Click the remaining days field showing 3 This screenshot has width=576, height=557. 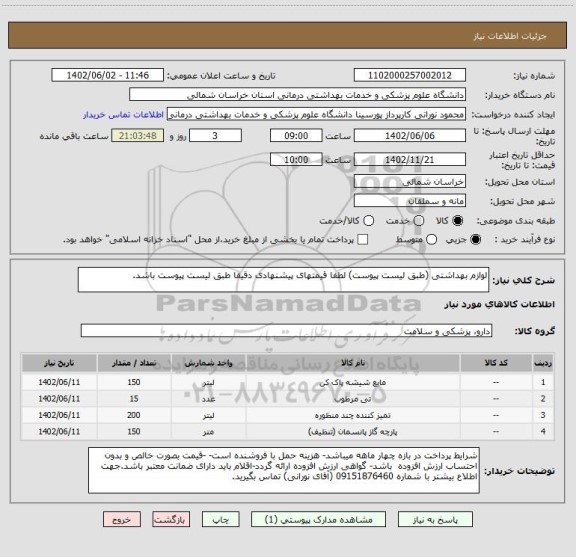215,136
